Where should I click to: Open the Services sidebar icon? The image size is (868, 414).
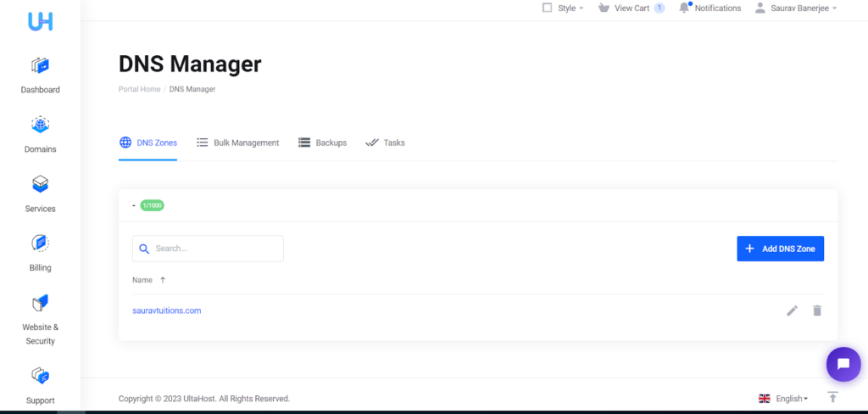[40, 184]
